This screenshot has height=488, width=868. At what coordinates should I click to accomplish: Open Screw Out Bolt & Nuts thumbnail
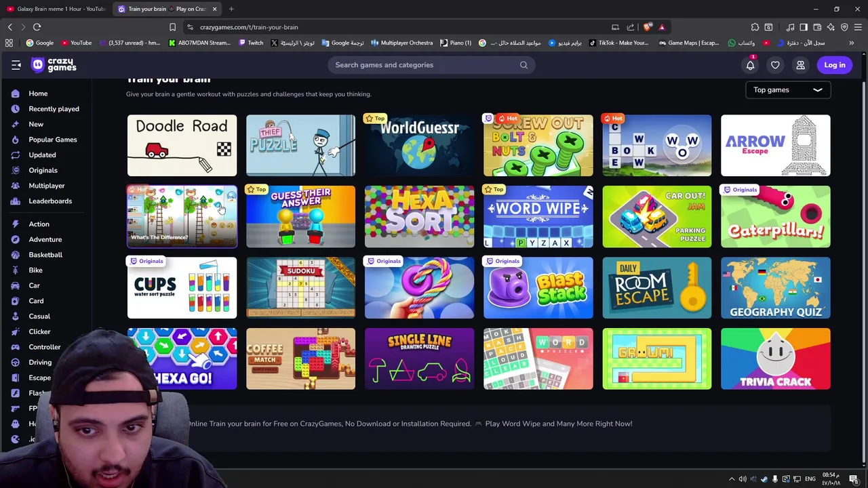(x=538, y=146)
